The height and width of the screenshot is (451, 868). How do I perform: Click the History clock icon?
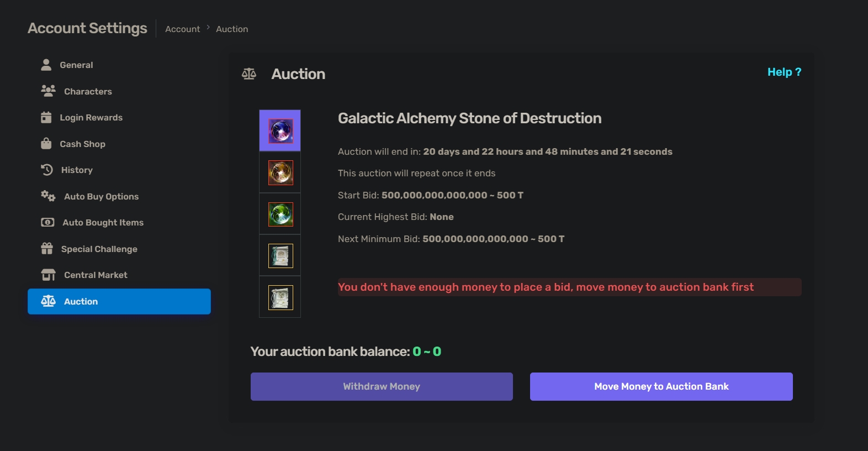47,170
